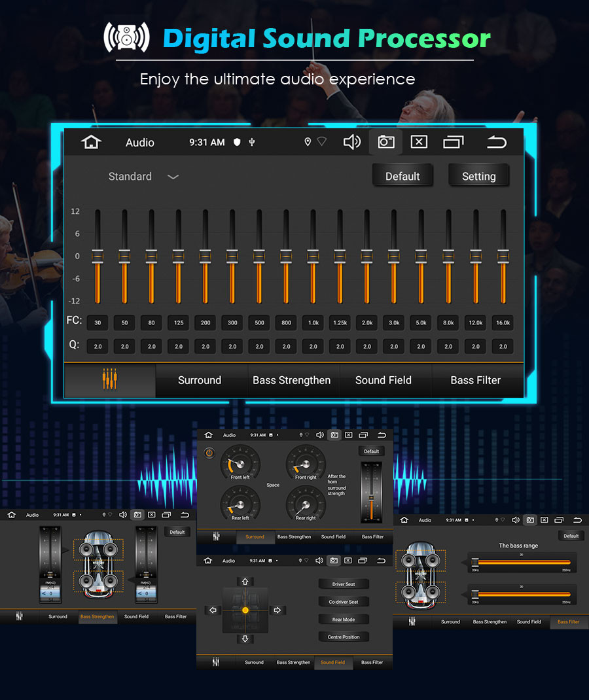This screenshot has height=700, width=589.
Task: Tap the back arrow in main Audio screen
Action: pyautogui.click(x=497, y=142)
